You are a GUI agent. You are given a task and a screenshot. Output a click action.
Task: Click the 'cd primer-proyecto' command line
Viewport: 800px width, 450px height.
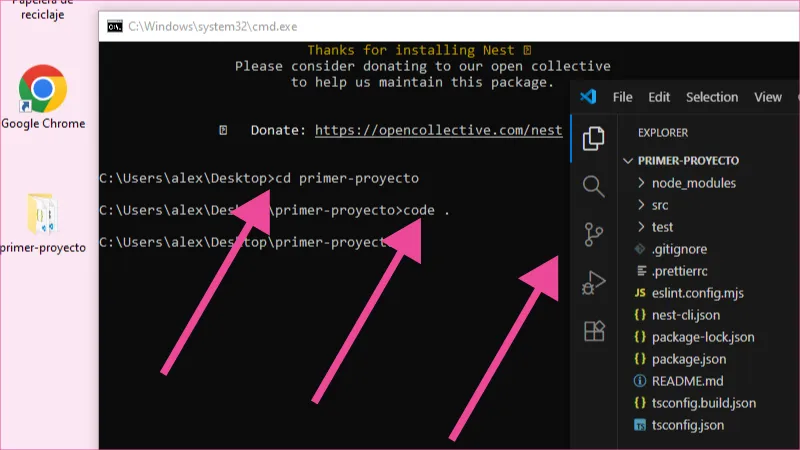pos(347,178)
